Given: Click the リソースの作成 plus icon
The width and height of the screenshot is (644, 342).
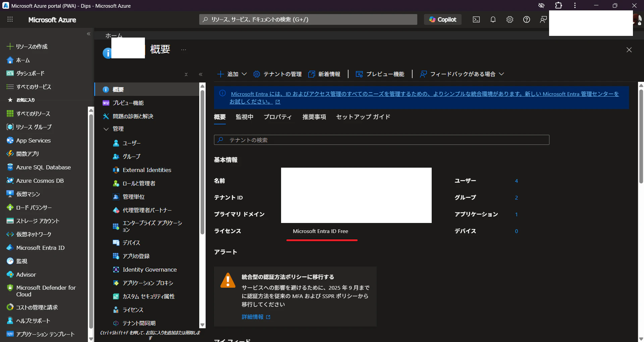Looking at the screenshot, I should (x=10, y=46).
